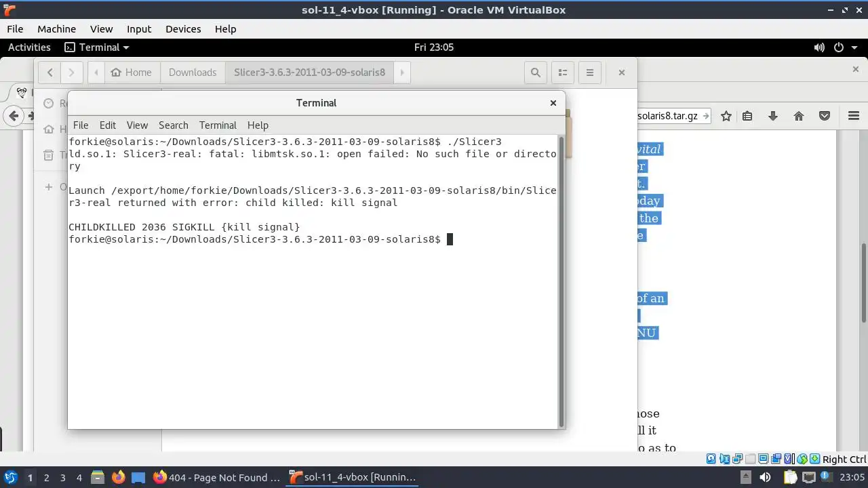Open the VirtualBox Help menu
The height and width of the screenshot is (488, 868).
pos(225,29)
